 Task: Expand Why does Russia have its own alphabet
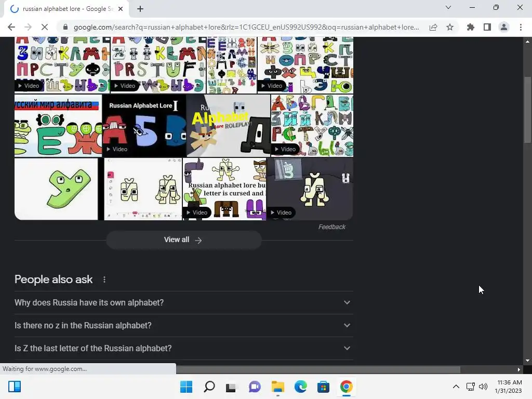(x=183, y=303)
